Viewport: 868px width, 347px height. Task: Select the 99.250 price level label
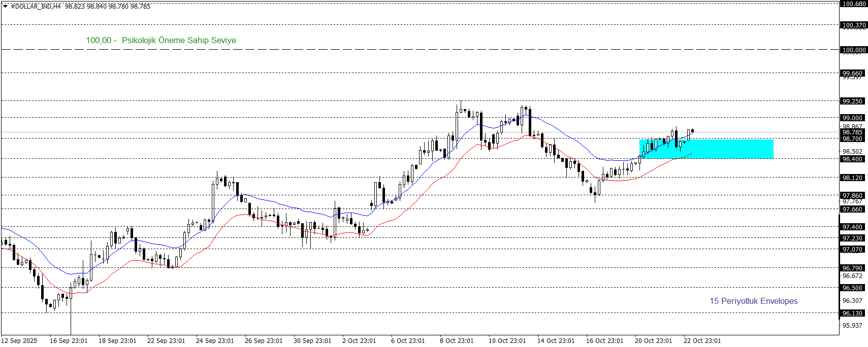(852, 101)
